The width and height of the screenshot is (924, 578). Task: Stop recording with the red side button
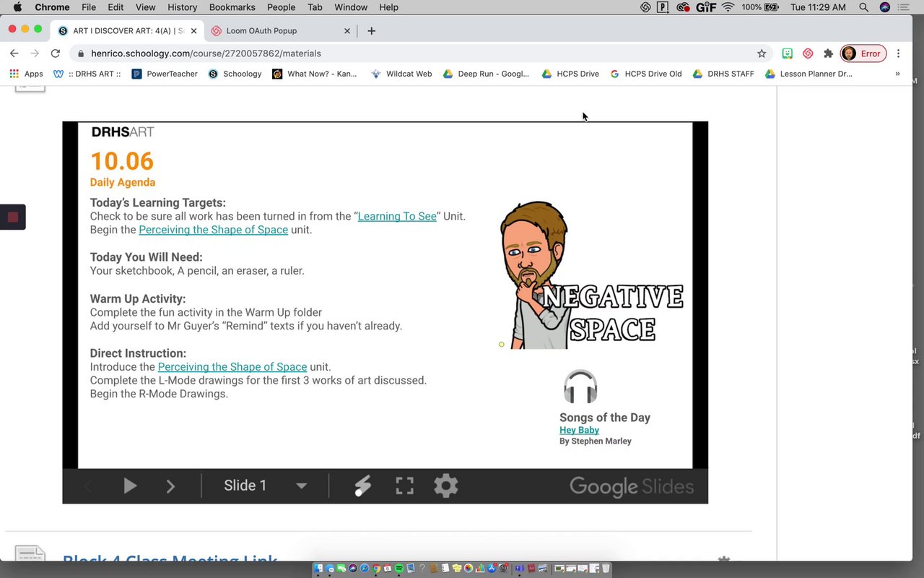point(12,217)
